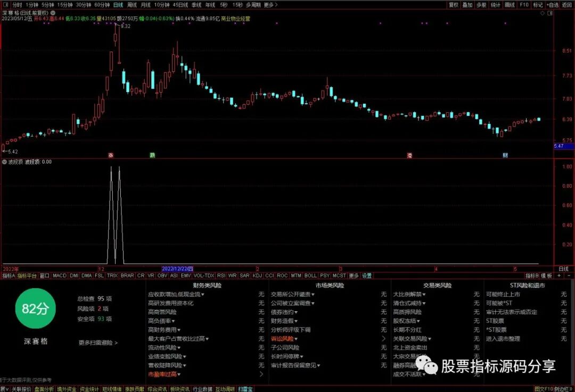Open the indicator 设置 option
Screen dimensions: 575x392
(x=367, y=276)
